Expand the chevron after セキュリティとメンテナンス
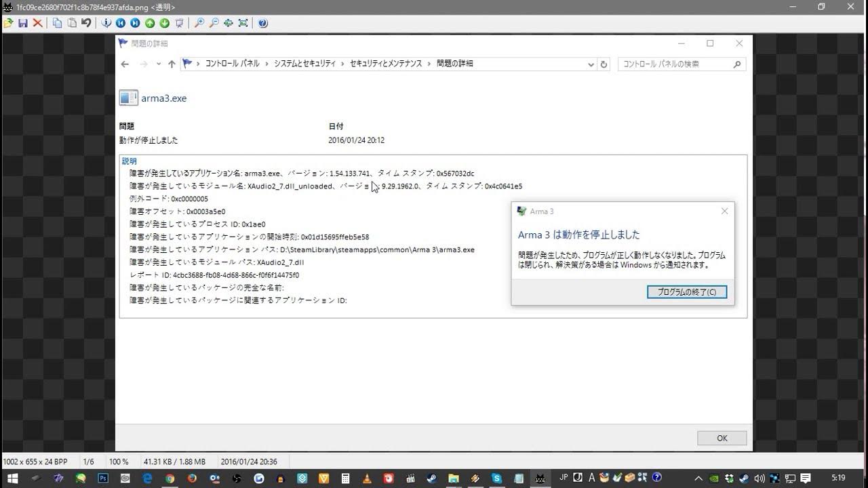Screen dimensions: 868x488 (x=429, y=64)
